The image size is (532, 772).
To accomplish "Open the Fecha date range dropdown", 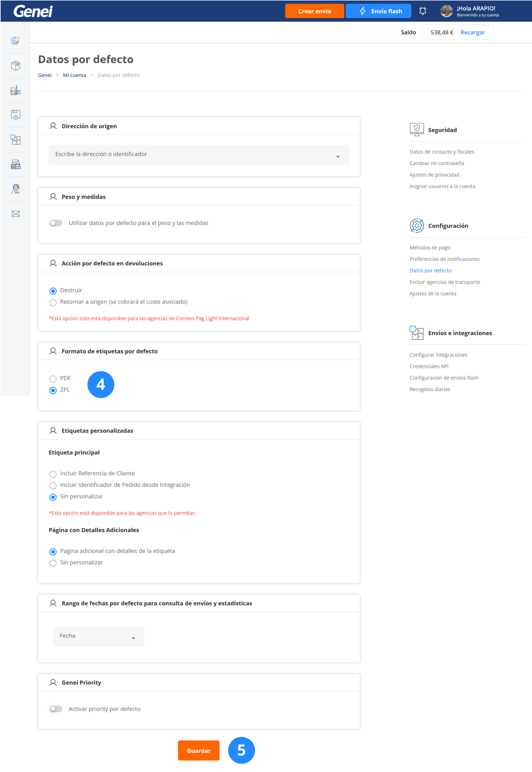I will tap(98, 636).
